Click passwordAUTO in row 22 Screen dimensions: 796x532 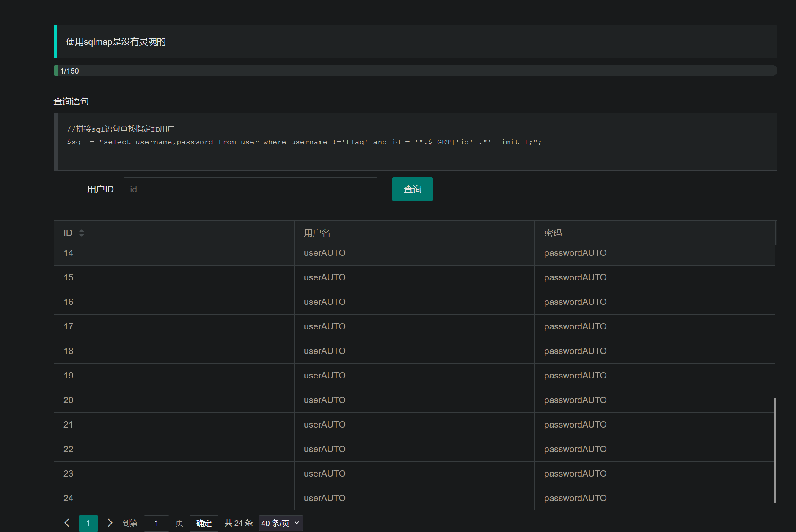(575, 449)
